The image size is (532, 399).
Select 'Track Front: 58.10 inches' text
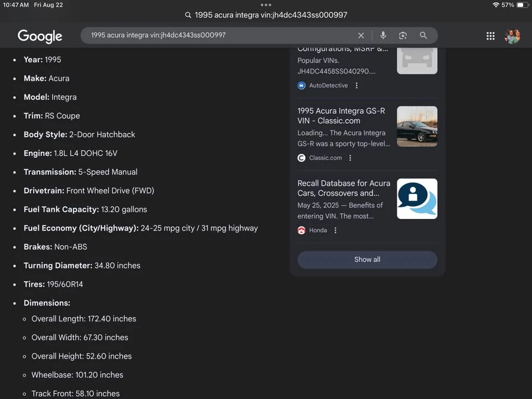pyautogui.click(x=76, y=393)
